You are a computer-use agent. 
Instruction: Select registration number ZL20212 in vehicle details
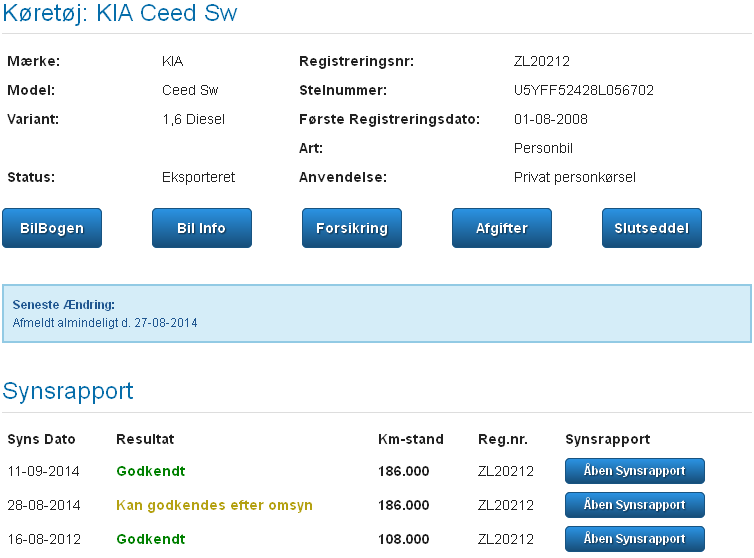[542, 62]
